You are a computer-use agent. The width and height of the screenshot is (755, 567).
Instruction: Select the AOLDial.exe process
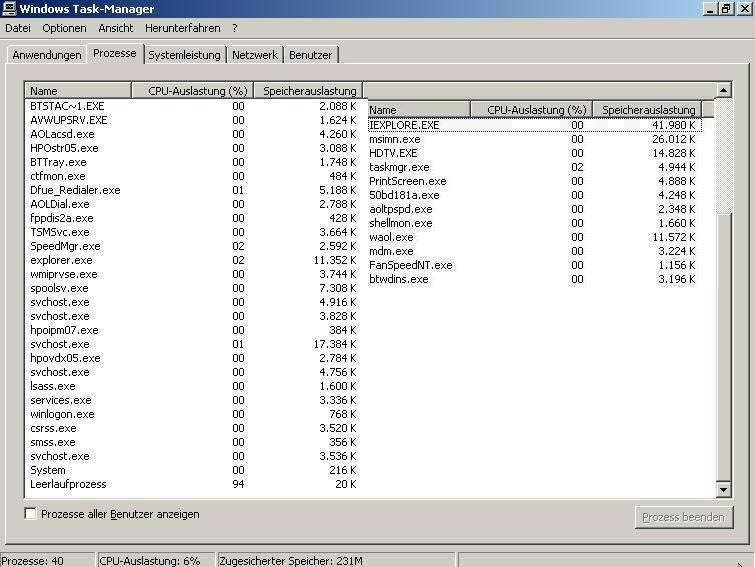[193, 204]
